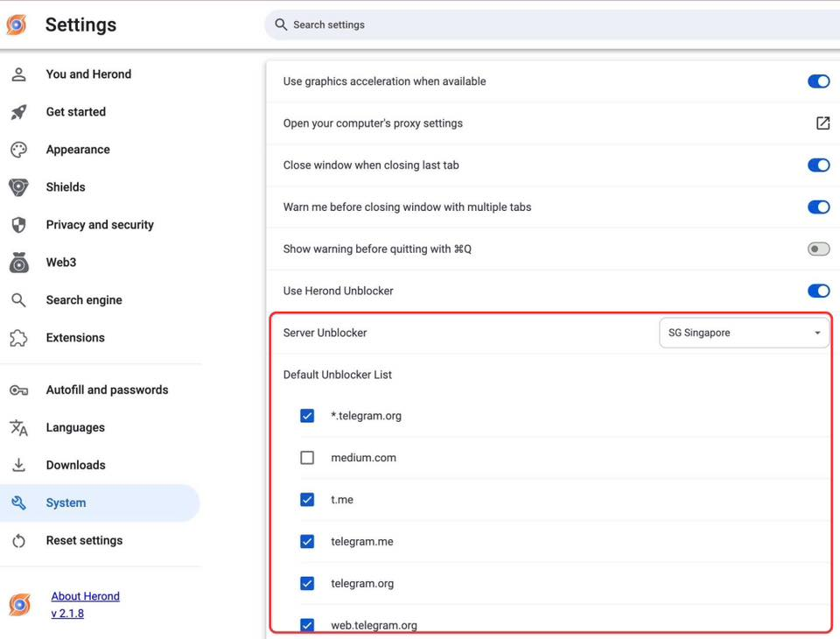Enable Show warning before quitting toggle
The height and width of the screenshot is (639, 840).
[819, 249]
